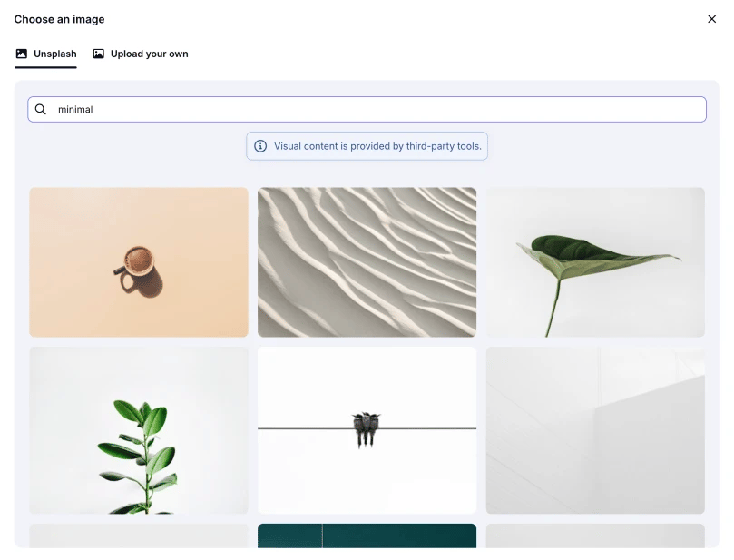Click the image icon next to Upload your own

100,54
